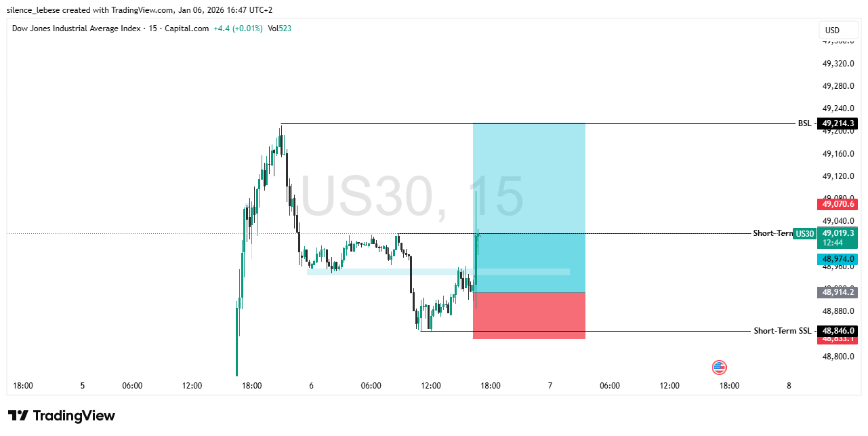
Task: Click the black 48,846.0 SSL price tag
Action: tap(838, 331)
